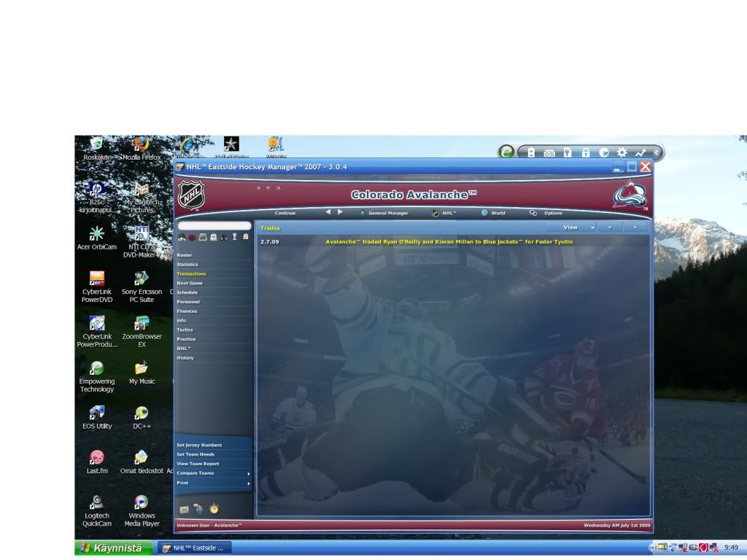Open the World menu
Screen dimensions: 747x560
pos(498,213)
